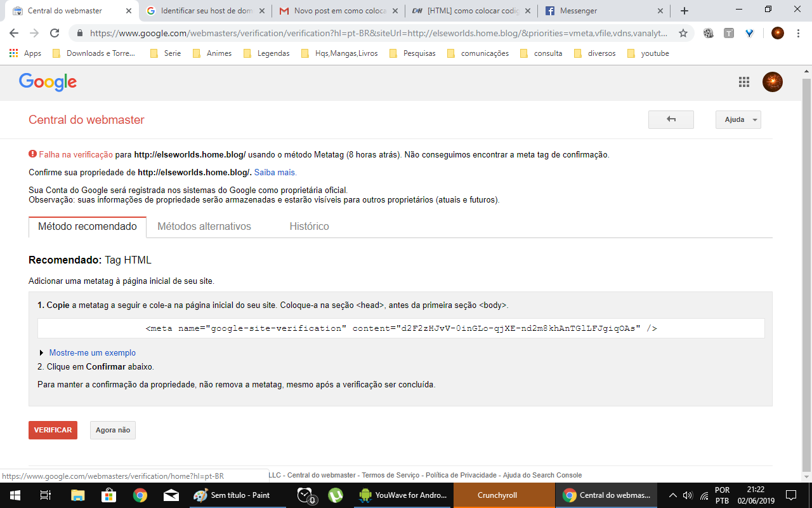
Task: Click the site info lock icon
Action: (79, 33)
